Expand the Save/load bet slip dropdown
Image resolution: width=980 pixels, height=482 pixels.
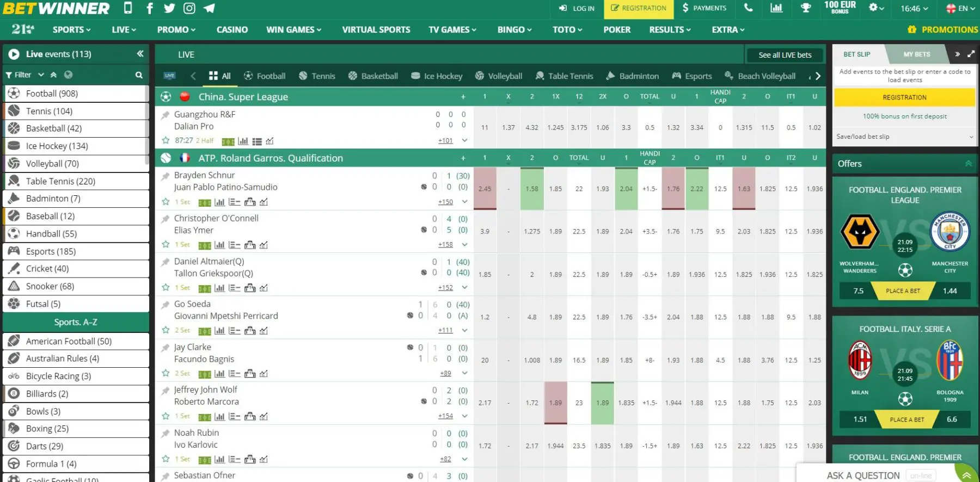coord(905,137)
